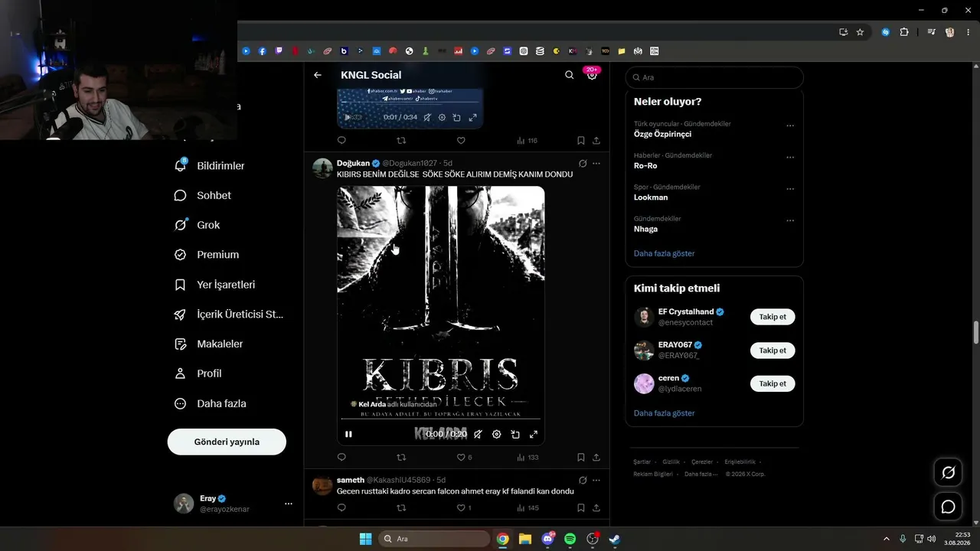This screenshot has height=551, width=980.
Task: Bookmark the post with 116 views
Action: tap(581, 140)
